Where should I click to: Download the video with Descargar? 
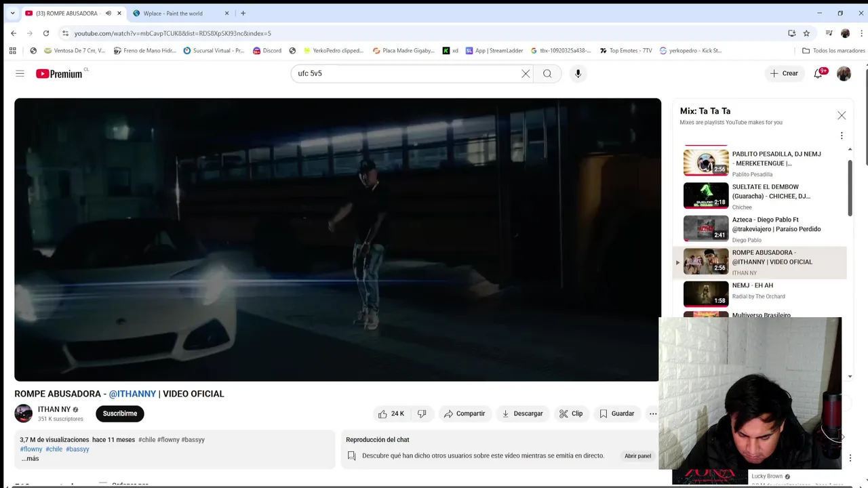522,413
